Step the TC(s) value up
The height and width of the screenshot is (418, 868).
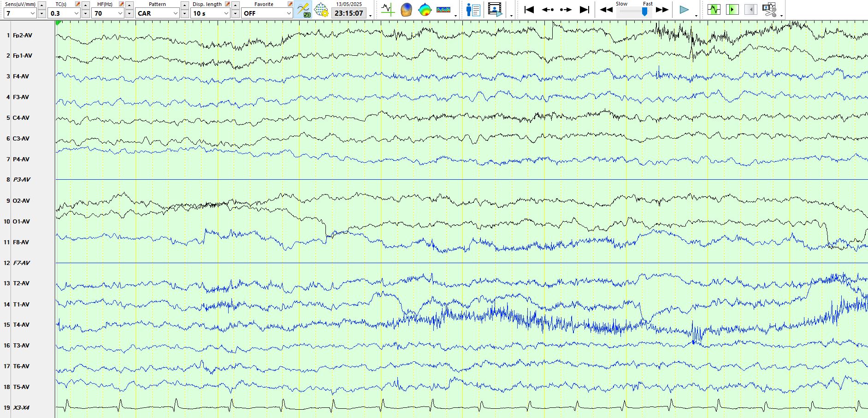(x=85, y=5)
